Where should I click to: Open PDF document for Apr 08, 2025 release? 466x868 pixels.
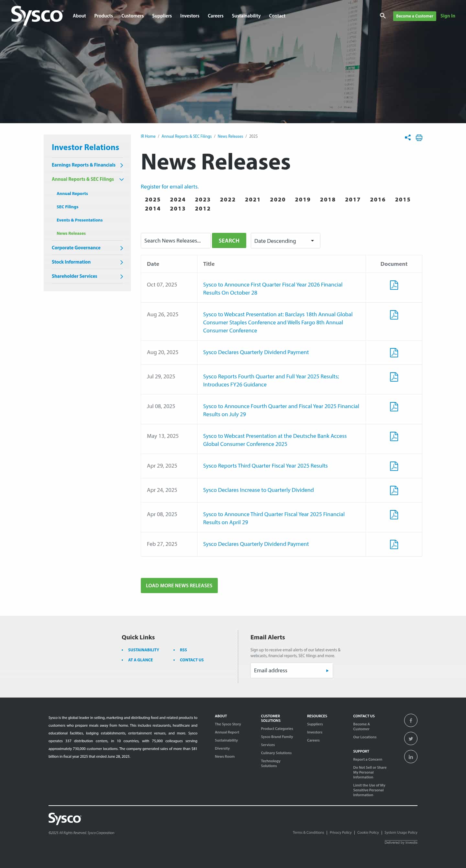[x=394, y=515]
